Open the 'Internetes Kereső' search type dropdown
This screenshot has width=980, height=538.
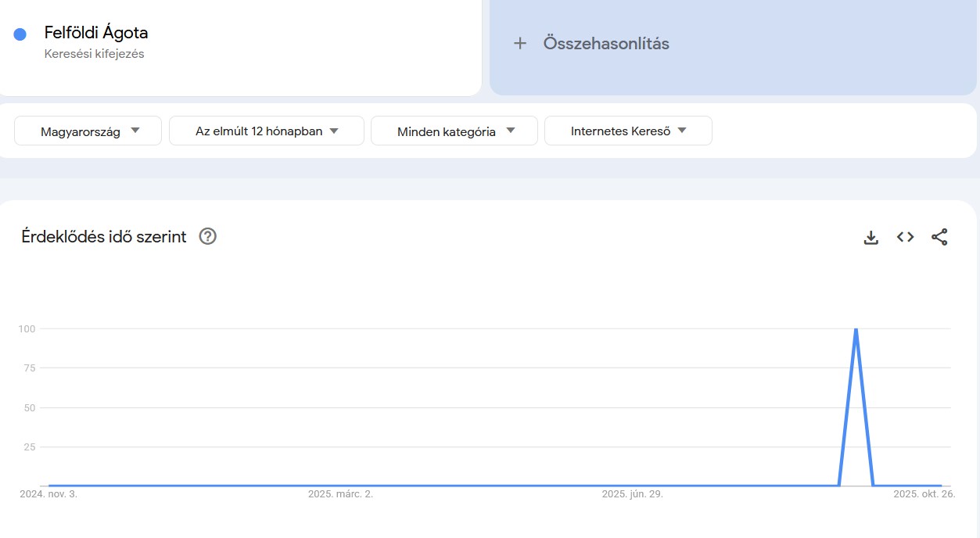[x=628, y=131]
